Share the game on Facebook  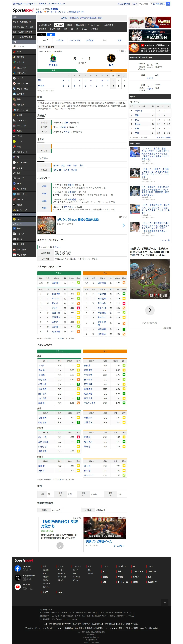point(51,35)
